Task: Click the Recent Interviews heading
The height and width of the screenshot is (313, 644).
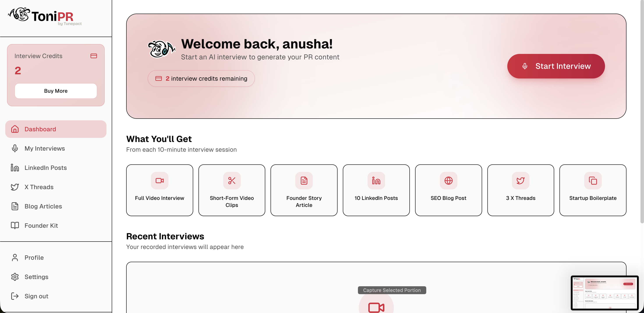Action: (x=165, y=236)
